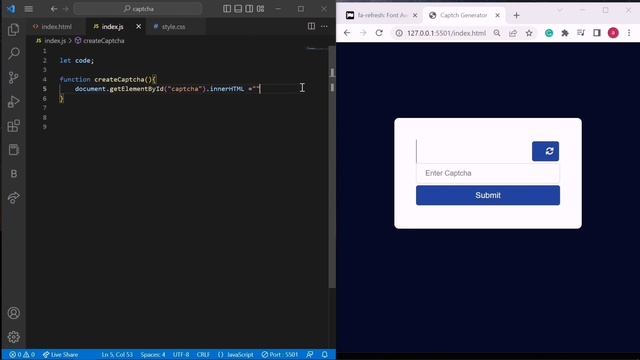Open VS Code hamburger application menu
640x360 pixels.
tap(29, 9)
